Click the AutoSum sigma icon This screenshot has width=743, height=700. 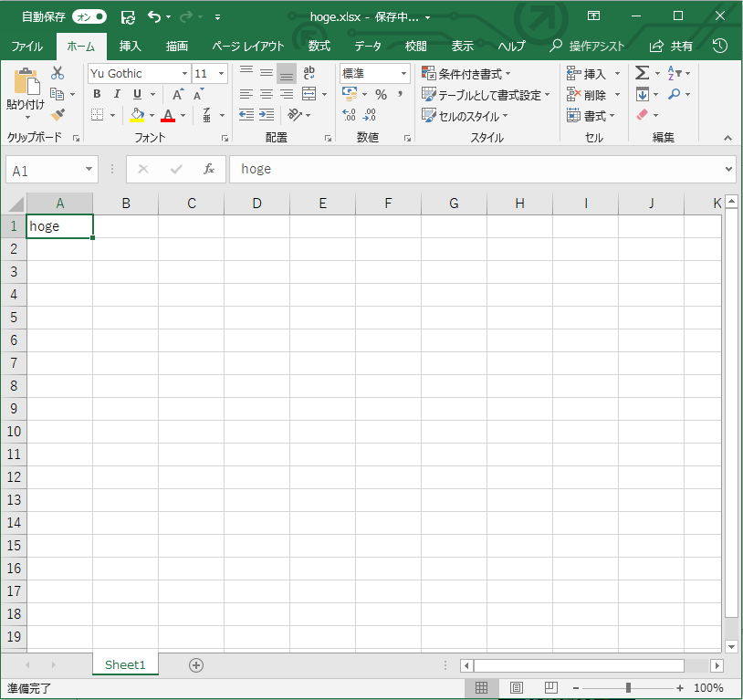tap(642, 73)
